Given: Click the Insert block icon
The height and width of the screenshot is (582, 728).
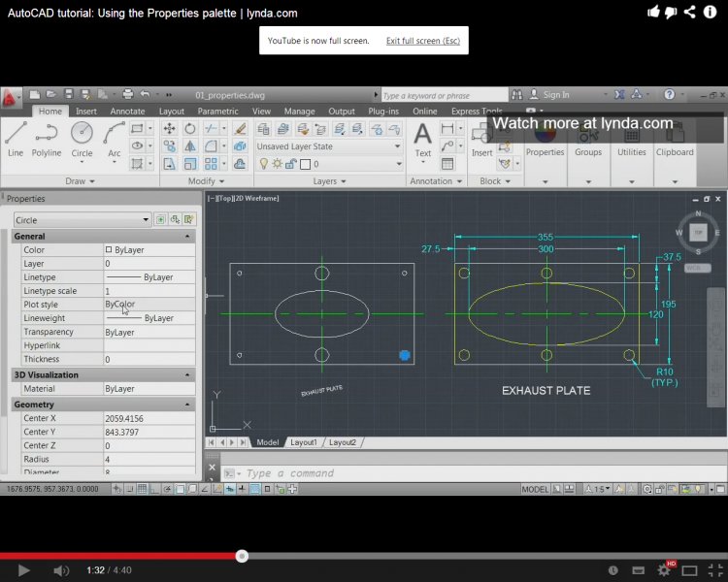Looking at the screenshot, I should point(481,138).
